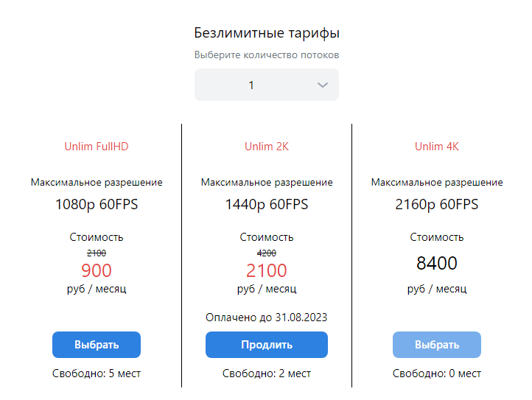Click the dropdown chevron arrow
532x400 pixels.
[322, 85]
